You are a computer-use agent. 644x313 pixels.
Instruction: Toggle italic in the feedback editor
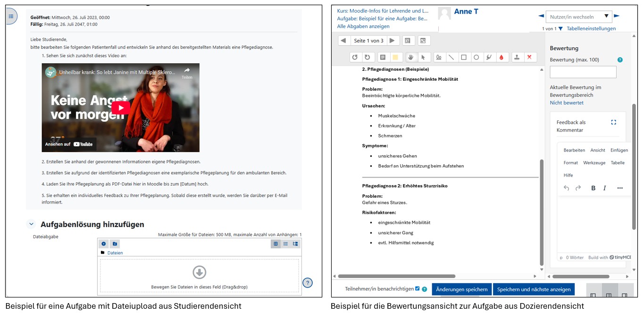click(x=604, y=188)
